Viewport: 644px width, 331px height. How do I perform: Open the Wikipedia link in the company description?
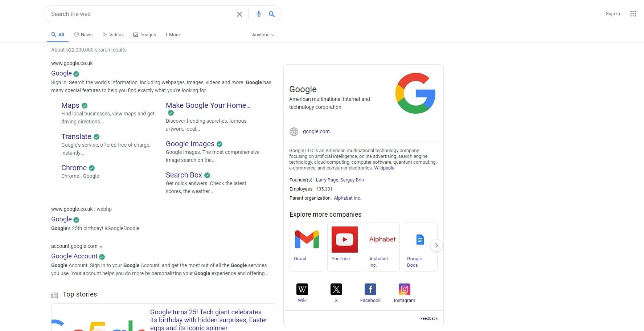(384, 168)
